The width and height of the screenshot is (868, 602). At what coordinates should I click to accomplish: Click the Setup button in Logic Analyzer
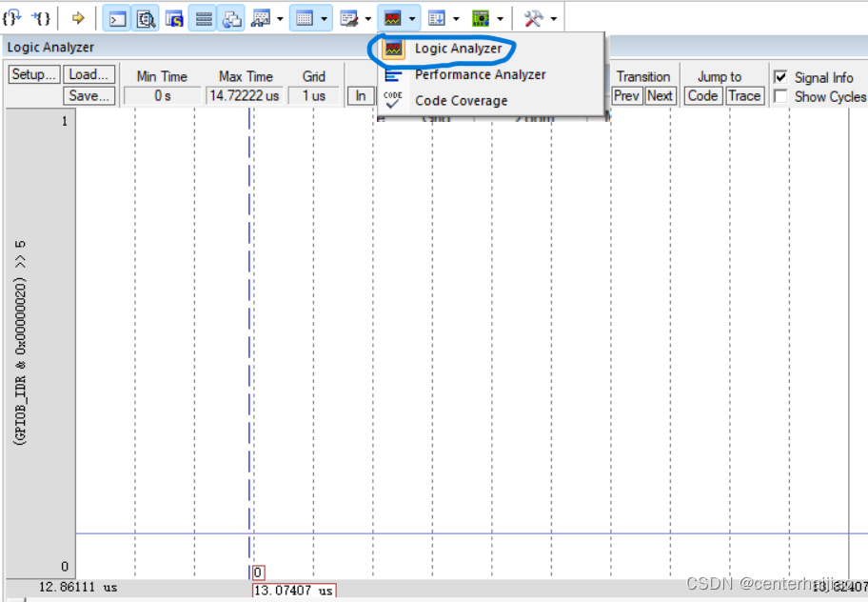[x=32, y=74]
